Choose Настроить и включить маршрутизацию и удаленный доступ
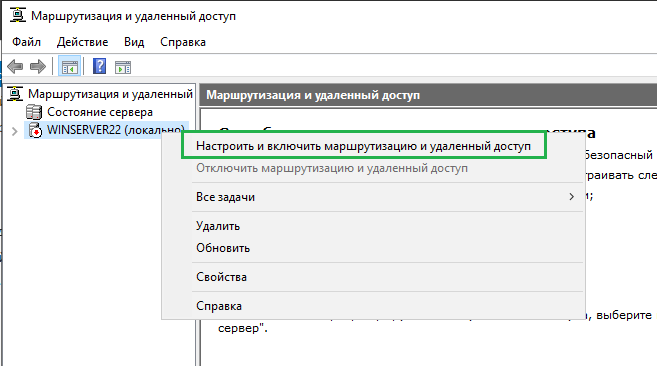 pyautogui.click(x=364, y=146)
